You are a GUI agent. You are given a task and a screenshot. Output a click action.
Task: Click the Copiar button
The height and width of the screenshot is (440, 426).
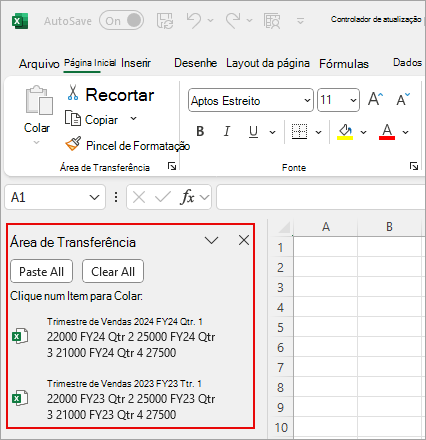pos(91,119)
